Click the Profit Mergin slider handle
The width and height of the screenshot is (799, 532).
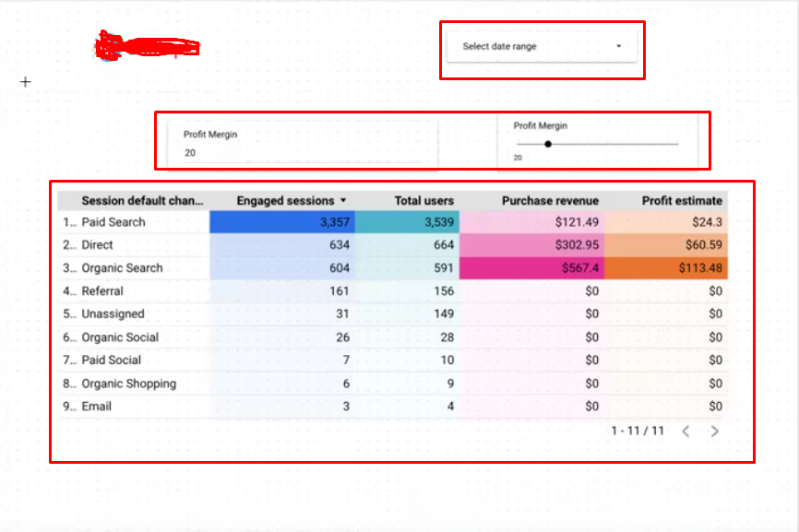click(x=548, y=144)
